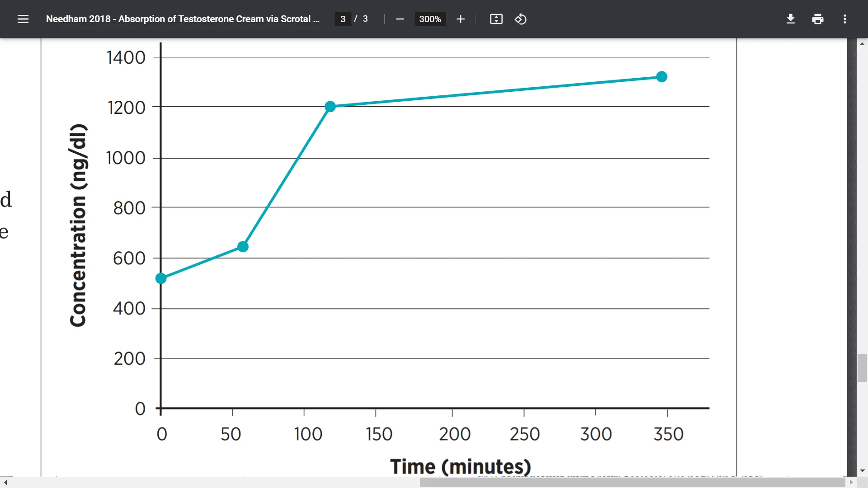Click the 150 x-axis value
The width and height of the screenshot is (868, 488).
click(x=379, y=434)
